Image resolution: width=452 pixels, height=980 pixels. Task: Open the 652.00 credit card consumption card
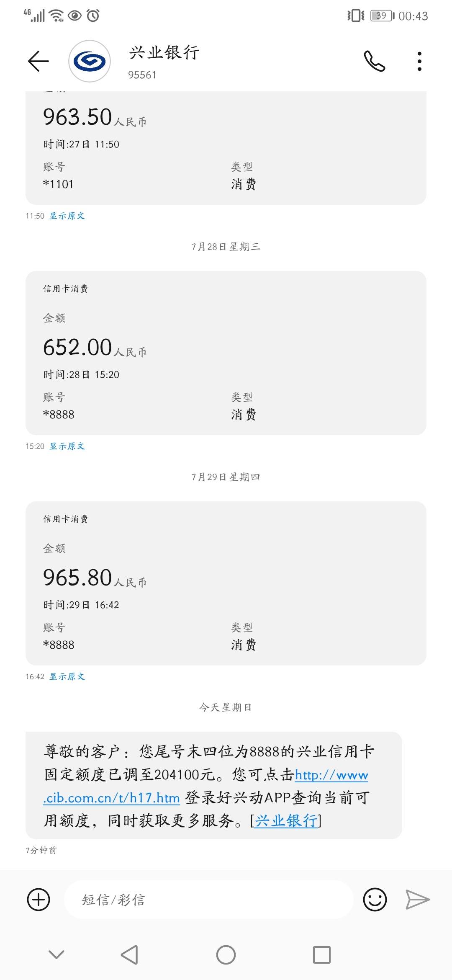(x=226, y=353)
